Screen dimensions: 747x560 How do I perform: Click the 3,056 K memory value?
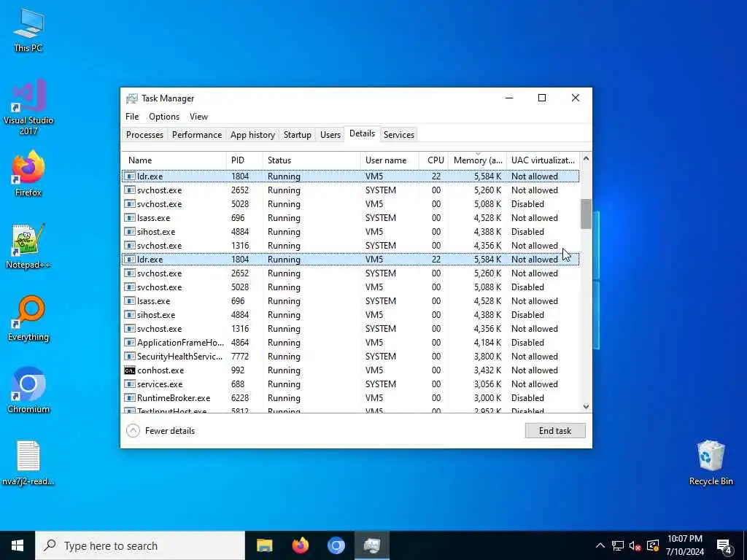click(x=487, y=384)
